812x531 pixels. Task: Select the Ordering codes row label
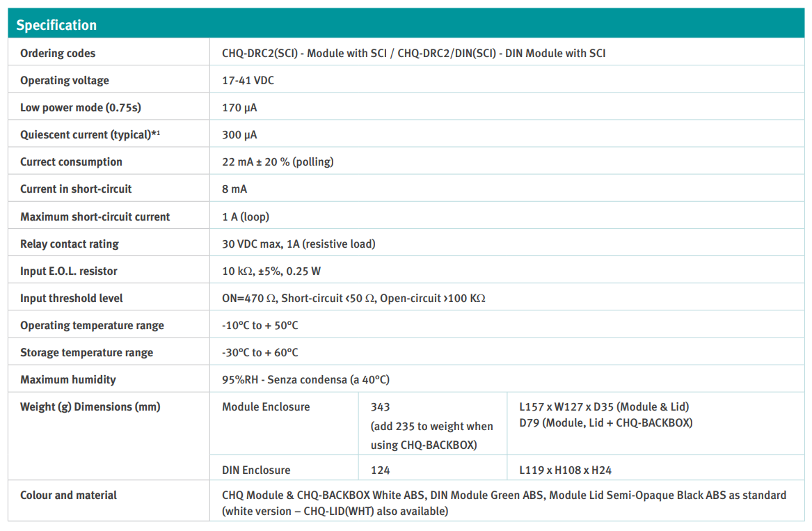(x=58, y=54)
